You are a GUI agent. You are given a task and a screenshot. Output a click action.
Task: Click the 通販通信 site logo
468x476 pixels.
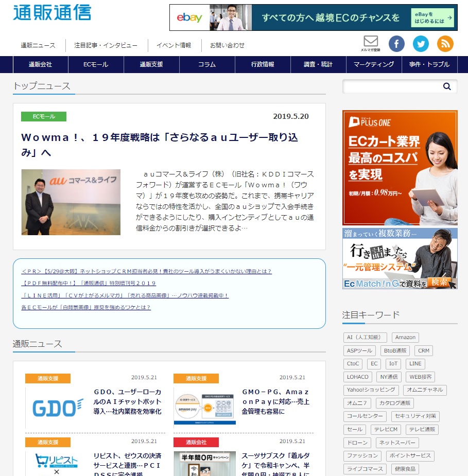52,13
